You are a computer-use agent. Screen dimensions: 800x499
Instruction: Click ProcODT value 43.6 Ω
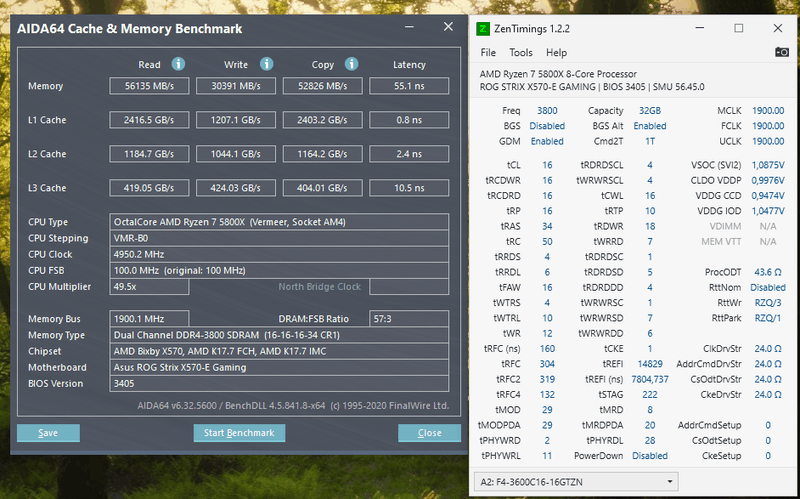coord(768,272)
